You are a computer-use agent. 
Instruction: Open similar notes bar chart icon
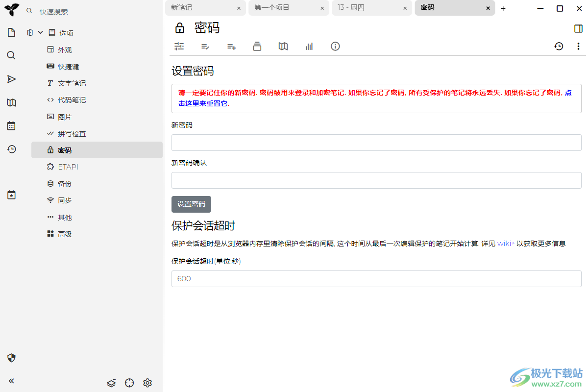[x=309, y=46]
